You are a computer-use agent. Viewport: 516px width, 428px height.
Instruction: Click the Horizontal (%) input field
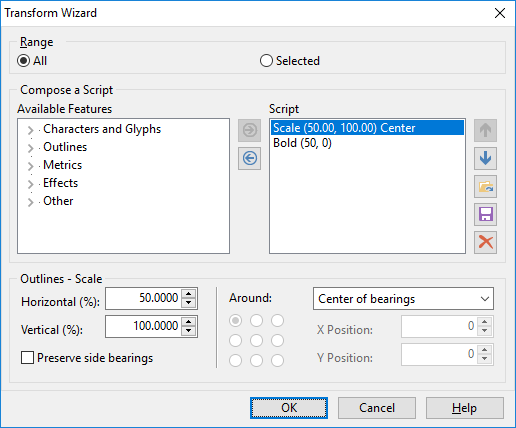click(x=143, y=298)
